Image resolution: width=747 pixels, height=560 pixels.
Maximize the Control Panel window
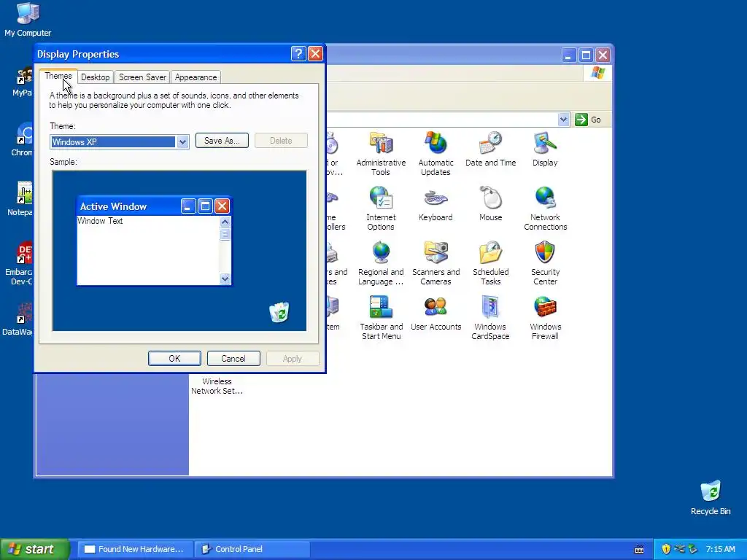click(586, 55)
